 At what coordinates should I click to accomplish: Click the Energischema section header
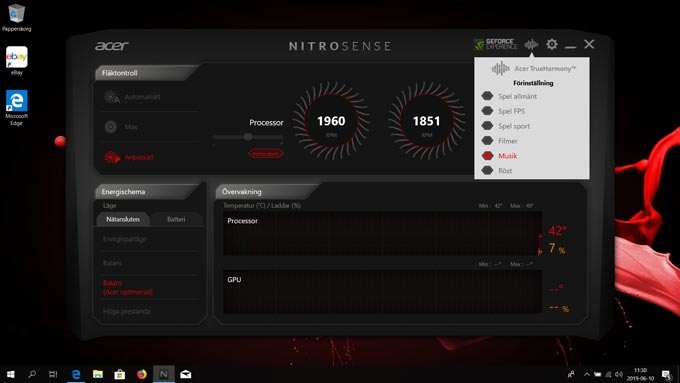[x=123, y=192]
